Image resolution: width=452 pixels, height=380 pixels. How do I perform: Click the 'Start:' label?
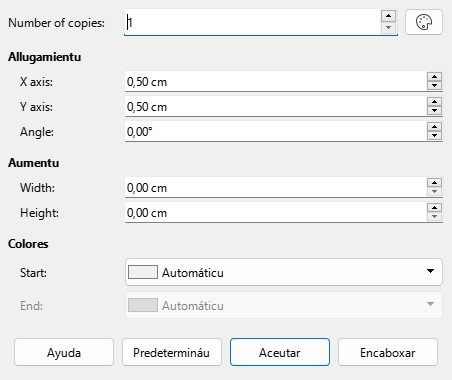click(33, 273)
